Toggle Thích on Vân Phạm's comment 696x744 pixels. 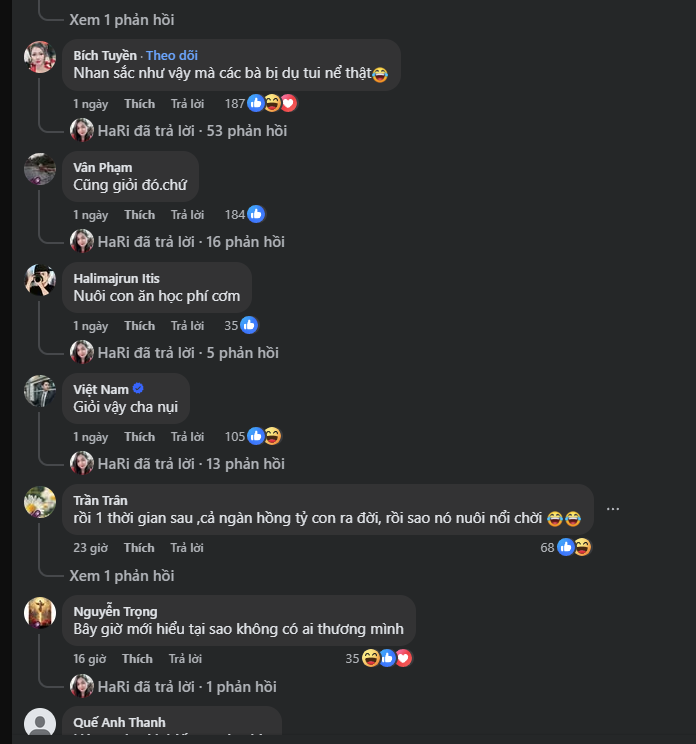pos(139,214)
